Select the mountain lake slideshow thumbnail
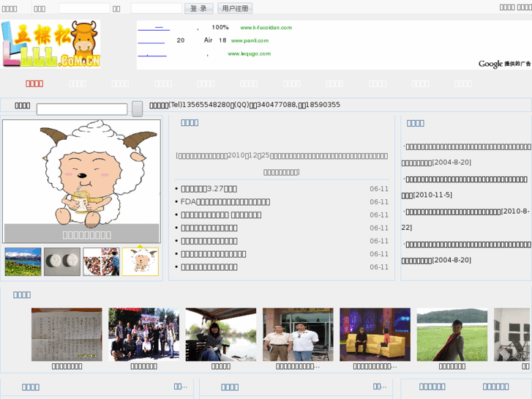Viewport: 532px width, 399px height. 23,261
